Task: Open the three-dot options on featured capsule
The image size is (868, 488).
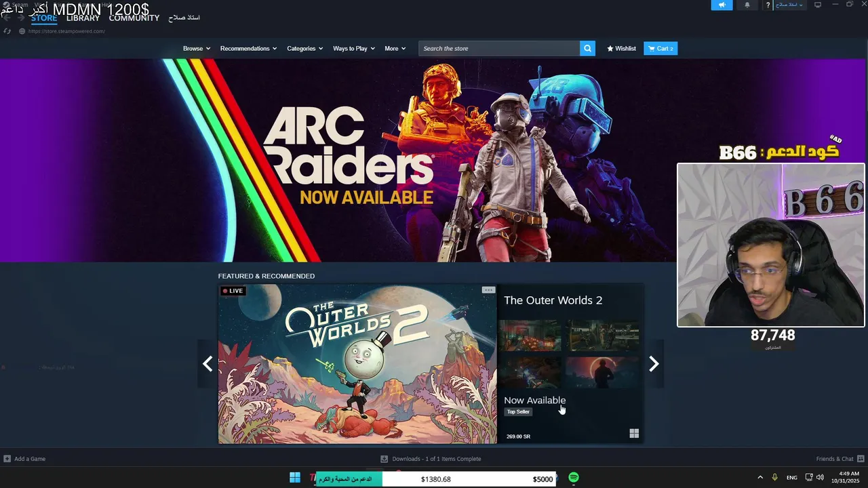Action: point(488,290)
